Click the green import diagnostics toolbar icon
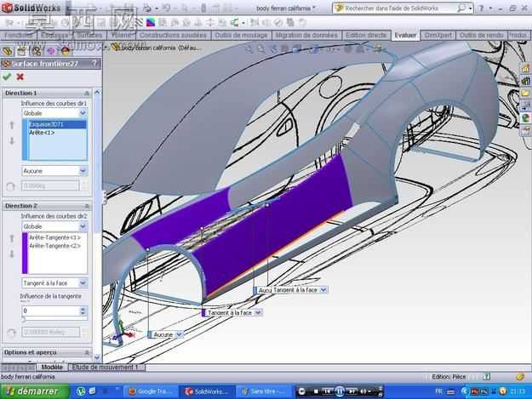Image resolution: width=532 pixels, height=399 pixels. point(235,23)
